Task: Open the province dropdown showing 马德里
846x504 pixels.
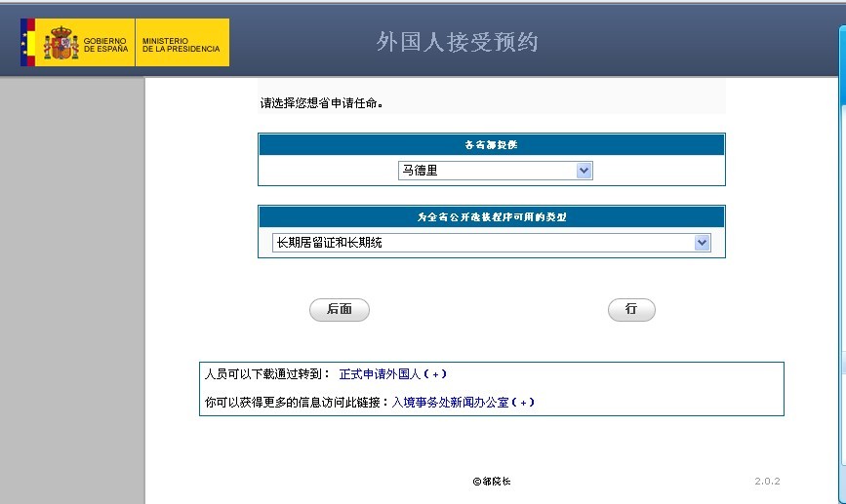Action: coord(486,171)
